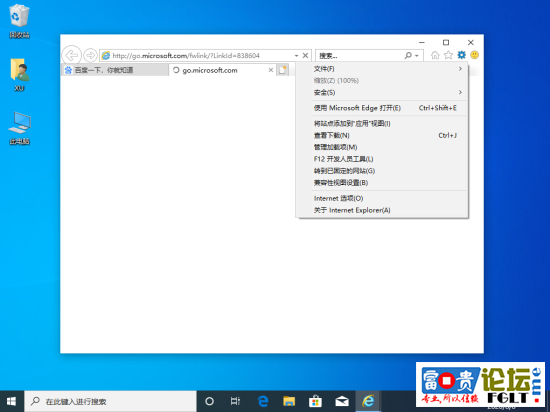Switch to the go.microsoft.com tab
The image size is (550, 412).
[x=223, y=70]
